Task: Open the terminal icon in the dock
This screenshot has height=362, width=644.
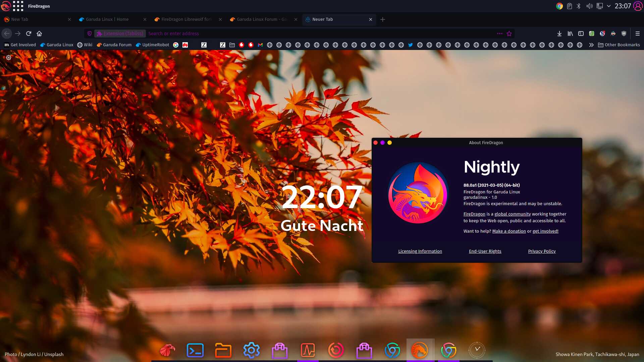Action: 195,351
